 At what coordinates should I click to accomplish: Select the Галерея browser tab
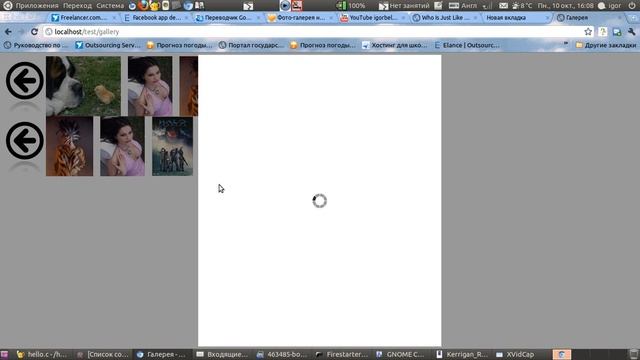(x=588, y=18)
